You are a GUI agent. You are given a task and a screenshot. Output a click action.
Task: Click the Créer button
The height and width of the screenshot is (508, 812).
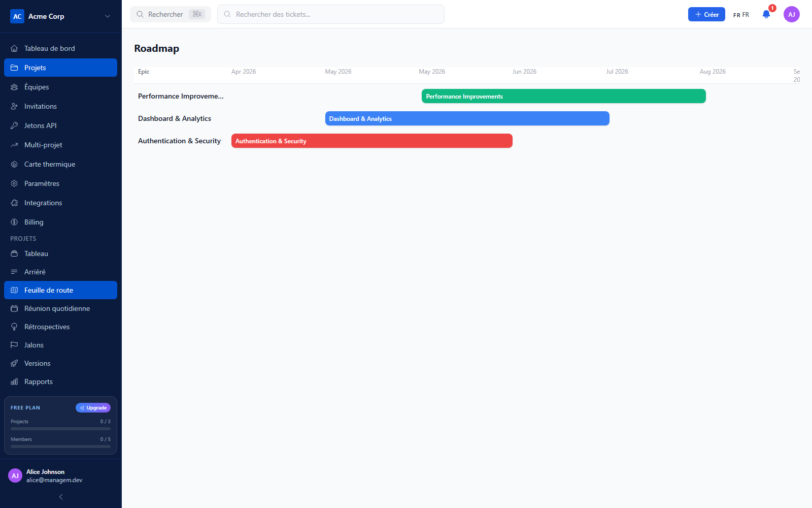click(706, 14)
